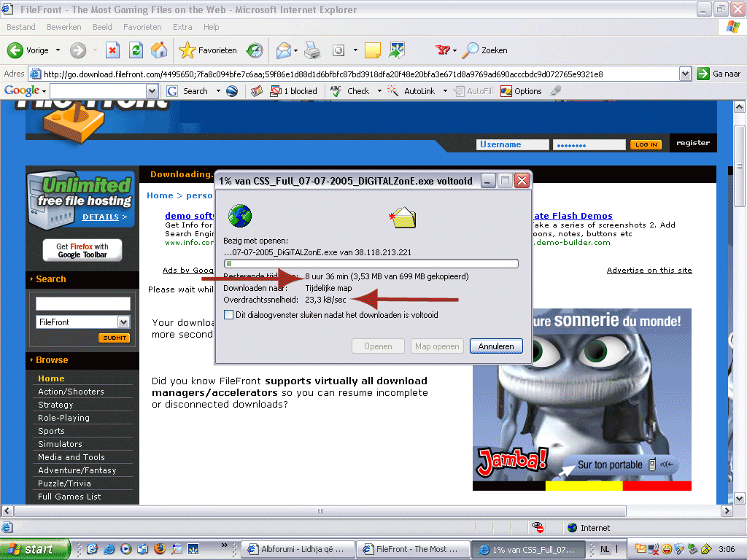Expand the Quick Launch overflow chevron
Image resolution: width=747 pixels, height=560 pixels.
point(225,545)
